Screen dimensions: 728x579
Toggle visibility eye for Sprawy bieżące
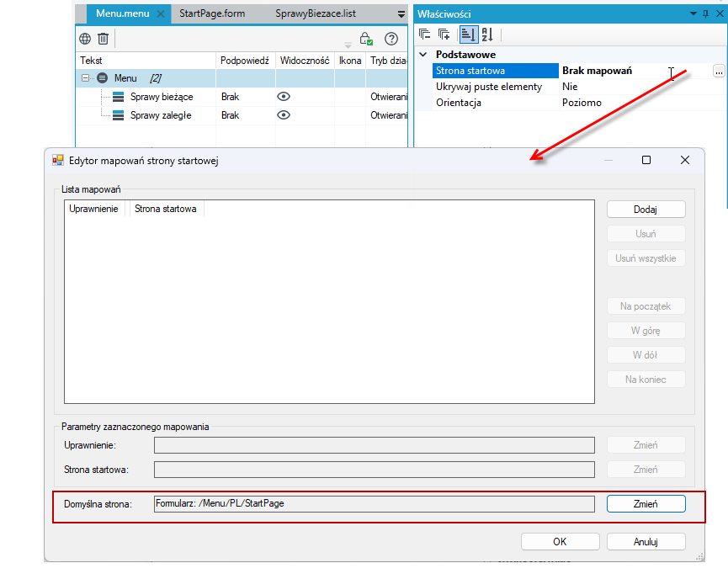(x=284, y=97)
